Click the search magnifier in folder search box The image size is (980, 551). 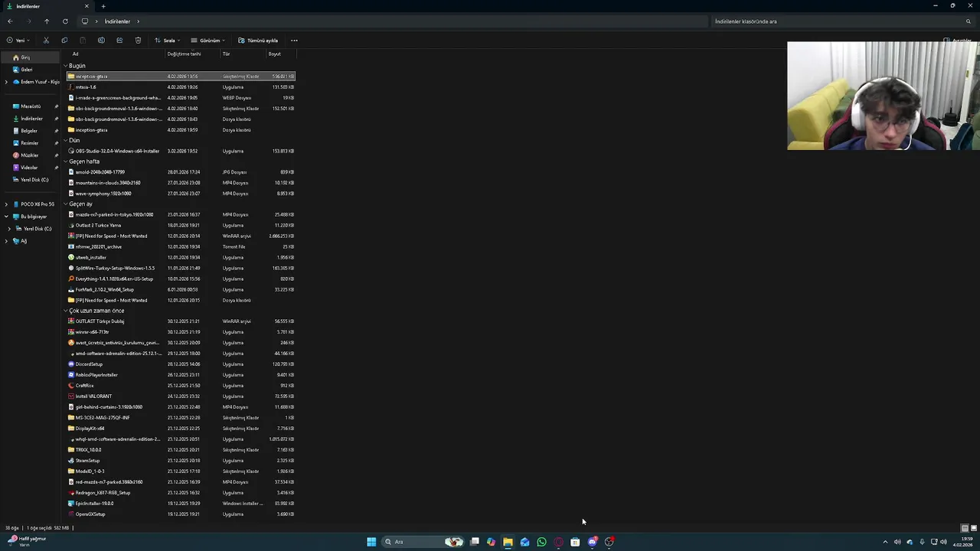[x=969, y=21]
